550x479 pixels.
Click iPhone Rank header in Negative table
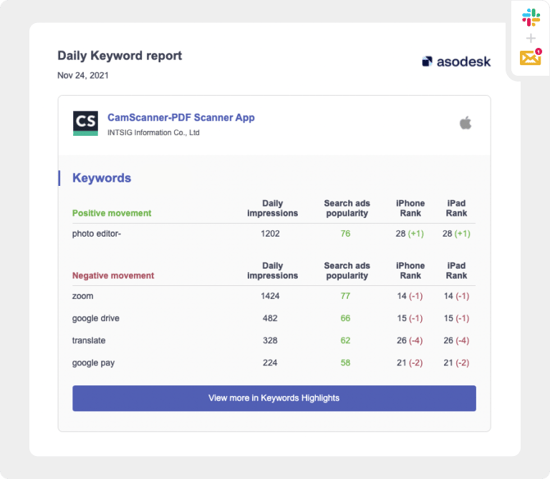pos(410,271)
